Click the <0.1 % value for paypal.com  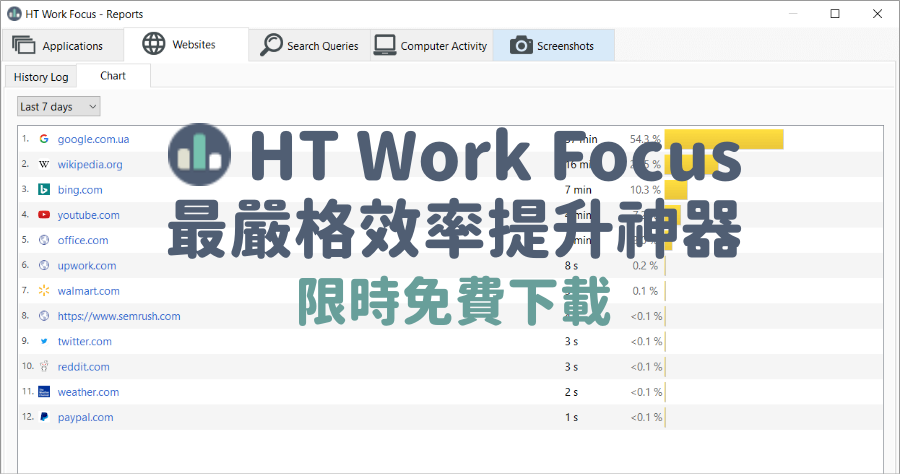(646, 417)
